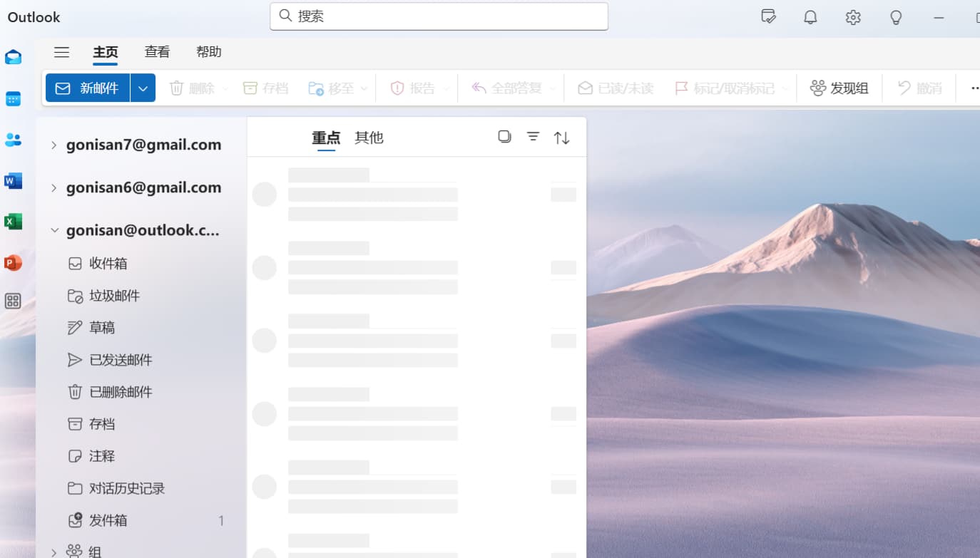Screen dimensions: 980x558
Task: Open the 全部答复 dropdown arrow
Action: point(553,89)
